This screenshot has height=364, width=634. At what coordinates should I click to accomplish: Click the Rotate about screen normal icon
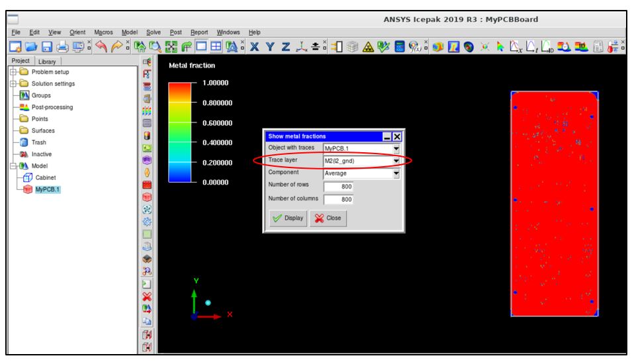point(187,46)
